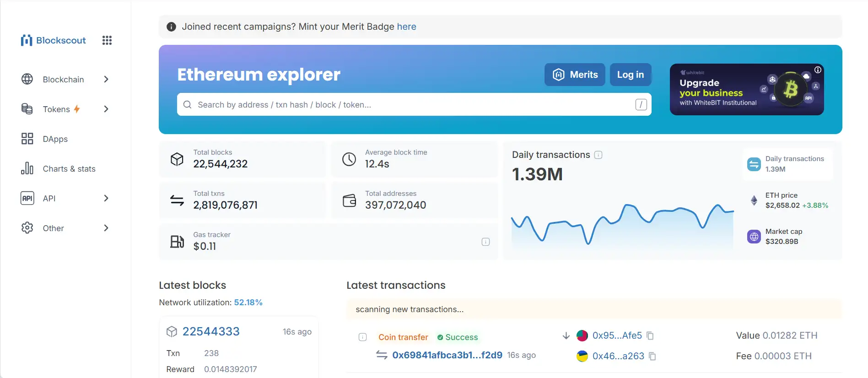
Task: Click the Blockscout logo
Action: click(54, 40)
